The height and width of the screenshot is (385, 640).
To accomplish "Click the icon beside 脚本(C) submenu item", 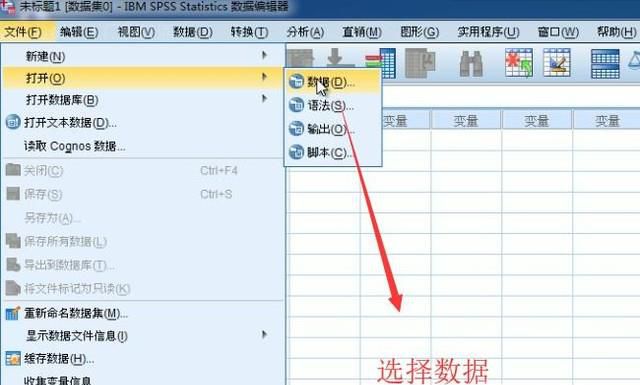I will tap(296, 152).
